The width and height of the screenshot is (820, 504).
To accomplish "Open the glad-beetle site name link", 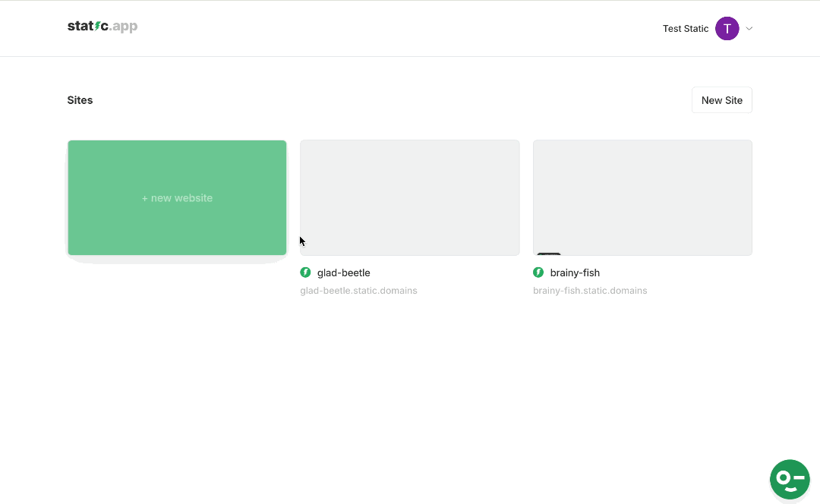I will click(344, 273).
